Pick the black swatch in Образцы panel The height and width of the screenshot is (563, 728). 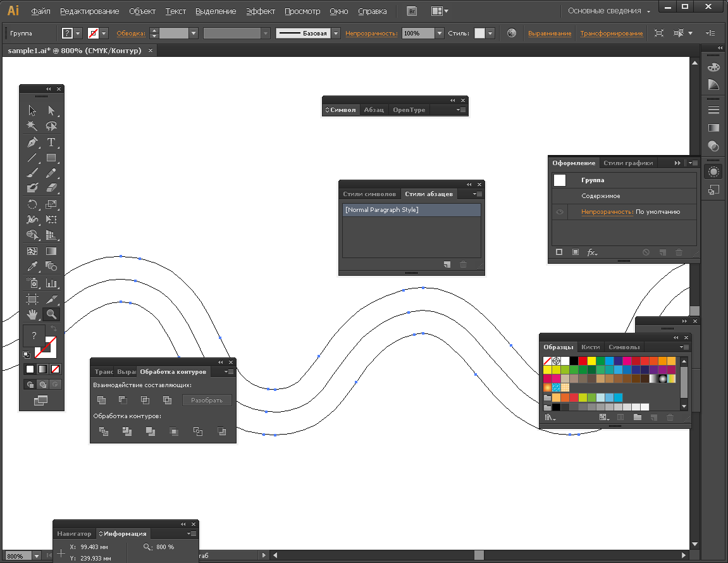click(574, 361)
